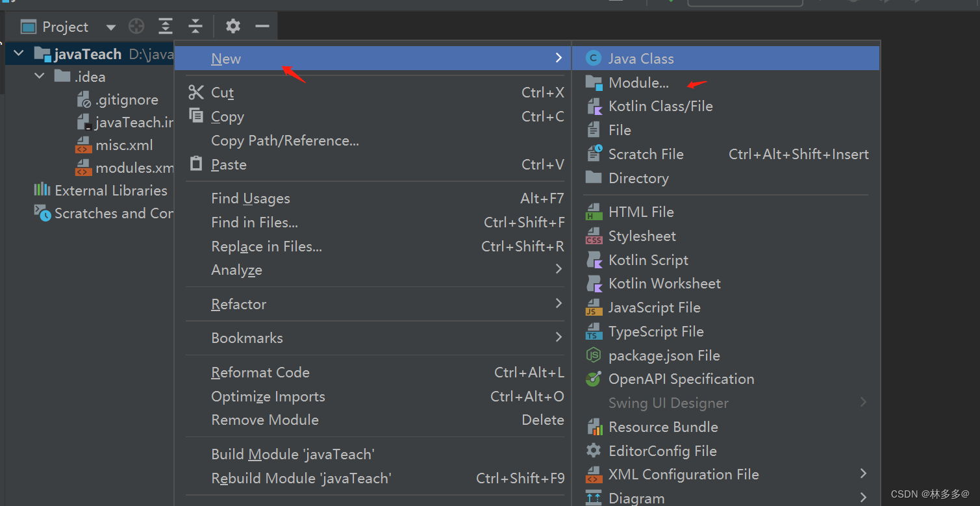Click Rebuild Module 'javaTeach'

301,478
